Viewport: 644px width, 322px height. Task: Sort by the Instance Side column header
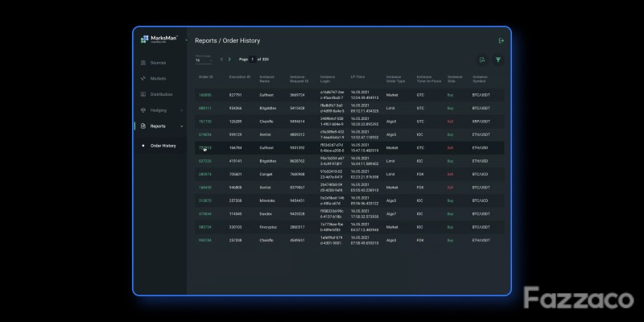[455, 79]
